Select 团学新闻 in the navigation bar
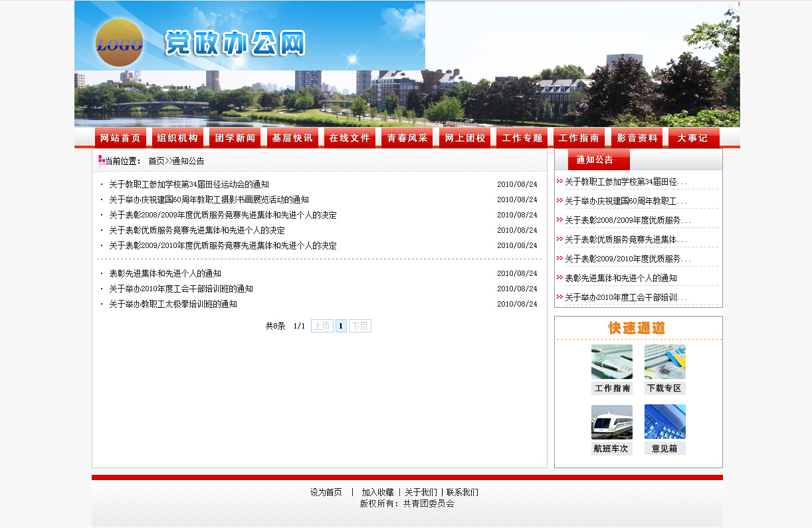Viewport: 812px width, 528px height. pyautogui.click(x=235, y=138)
